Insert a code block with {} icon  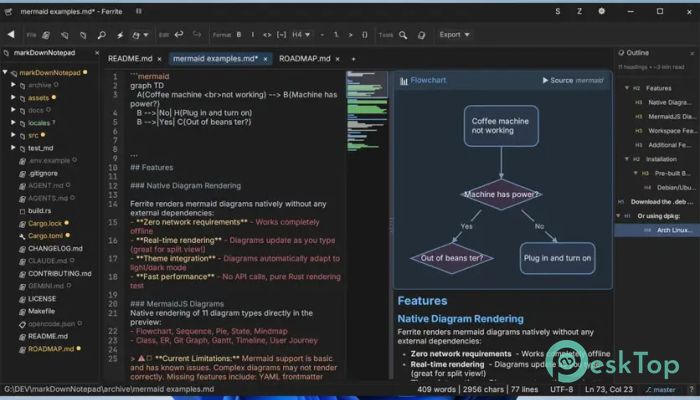coord(365,34)
